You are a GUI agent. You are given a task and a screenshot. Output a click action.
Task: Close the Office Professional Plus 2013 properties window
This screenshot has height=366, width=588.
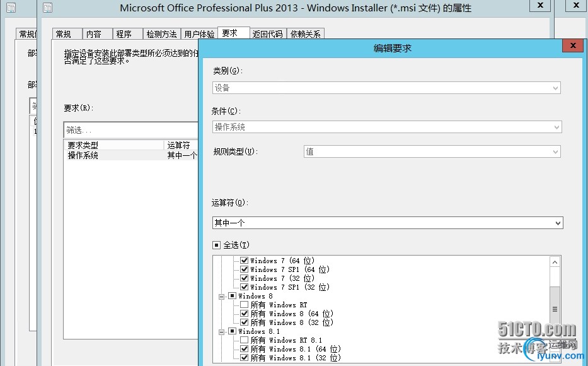(540, 5)
